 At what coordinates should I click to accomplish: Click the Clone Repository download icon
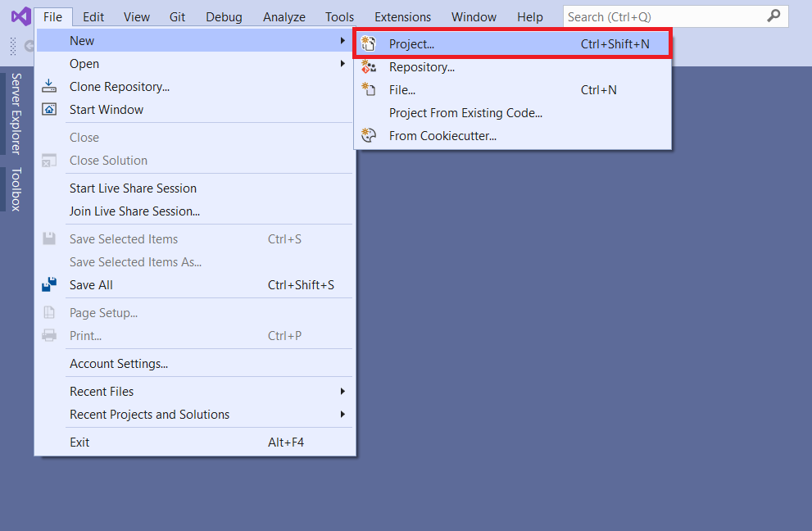click(x=49, y=86)
